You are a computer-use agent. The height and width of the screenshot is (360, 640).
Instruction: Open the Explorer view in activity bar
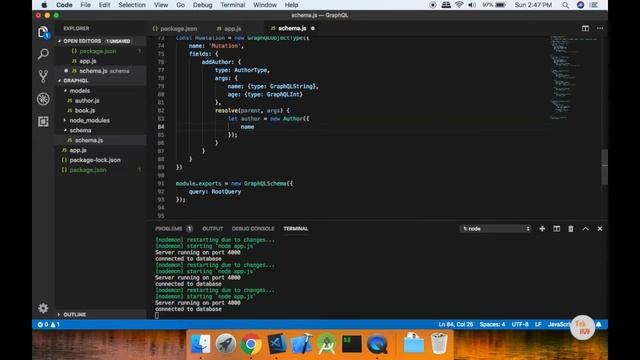43,32
